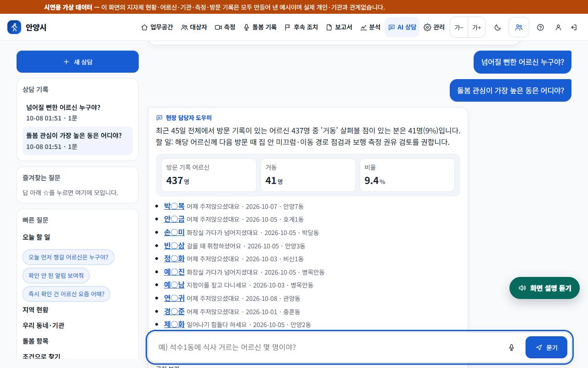Open the 측정 menu

tap(225, 27)
